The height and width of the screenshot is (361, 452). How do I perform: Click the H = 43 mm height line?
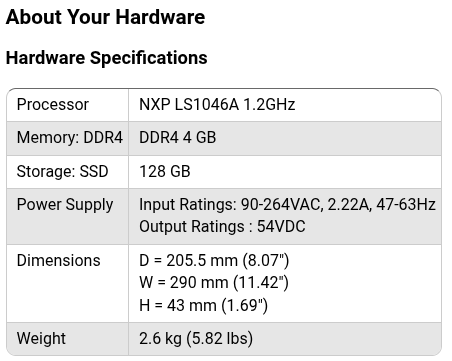click(203, 305)
